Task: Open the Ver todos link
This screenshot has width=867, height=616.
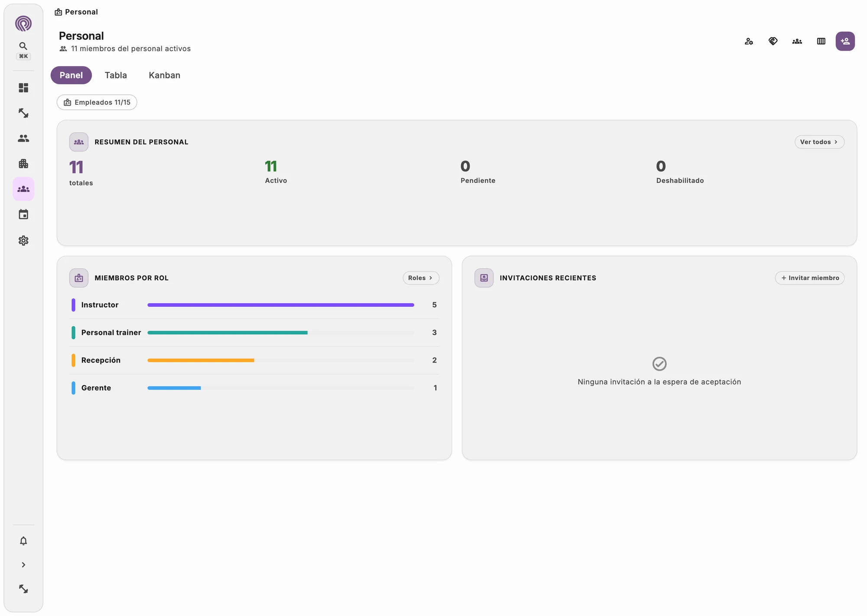Action: tap(819, 142)
